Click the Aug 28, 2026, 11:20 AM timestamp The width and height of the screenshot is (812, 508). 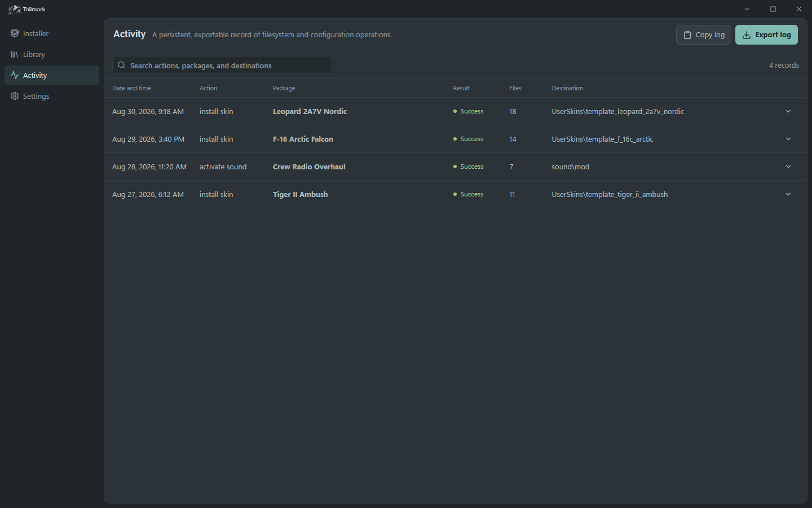click(x=149, y=167)
